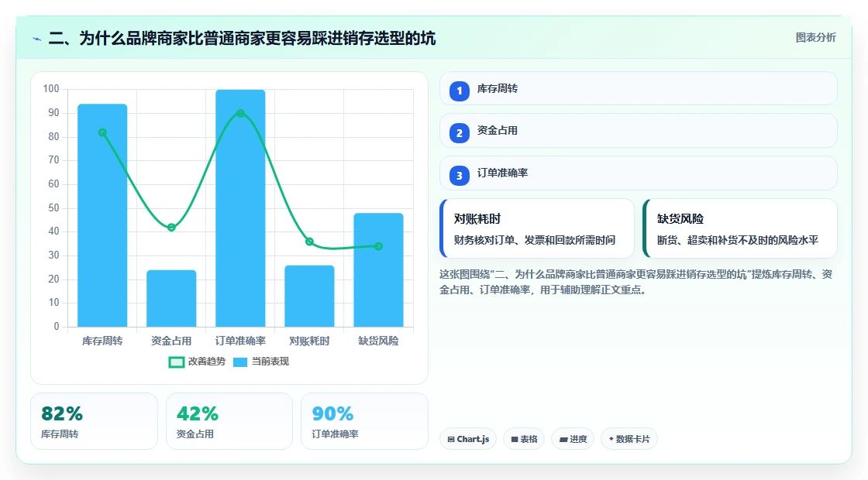868x480 pixels.
Task: Click the blue 当前表现 legend swatch
Action: 239,362
